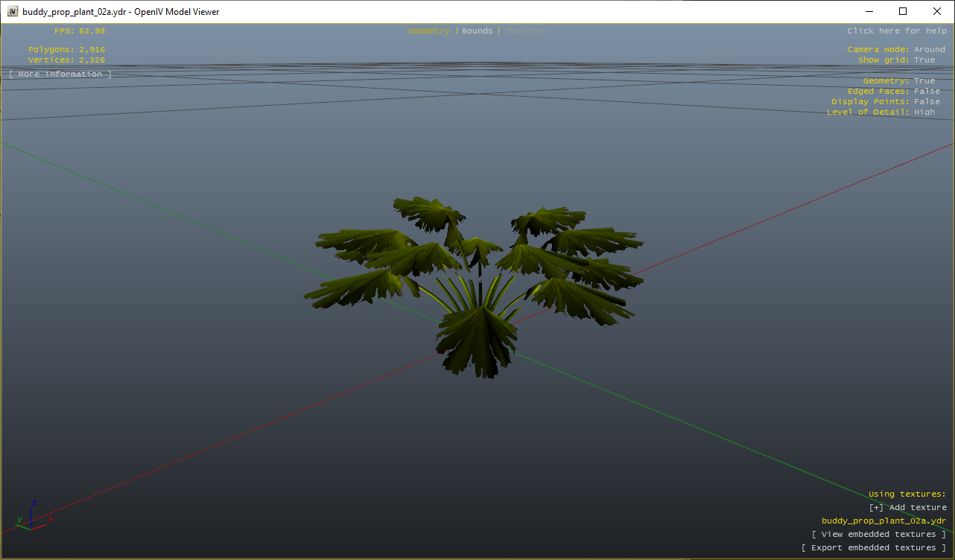This screenshot has height=560, width=955.
Task: Maximize the Model Viewer window
Action: tap(903, 11)
